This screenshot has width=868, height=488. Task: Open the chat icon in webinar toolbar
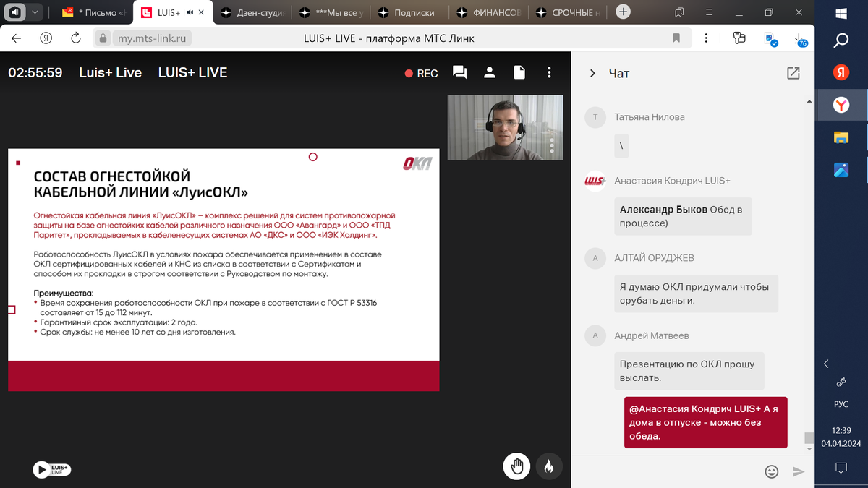(x=459, y=72)
